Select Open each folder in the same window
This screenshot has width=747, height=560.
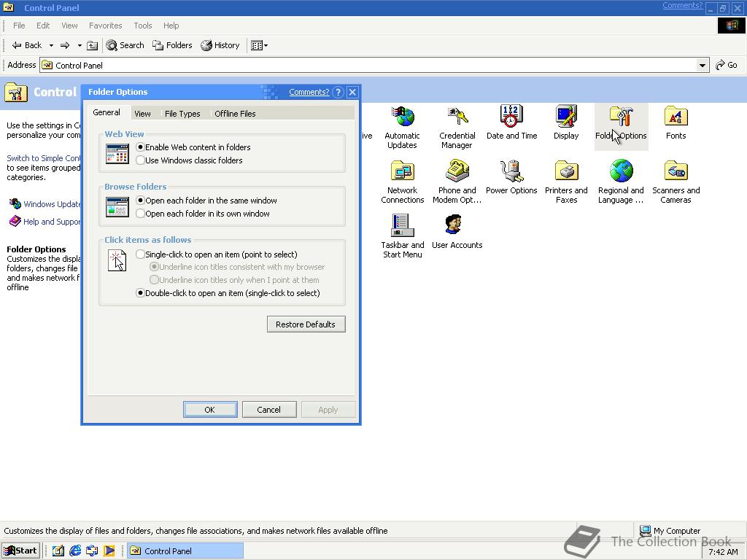click(206, 201)
